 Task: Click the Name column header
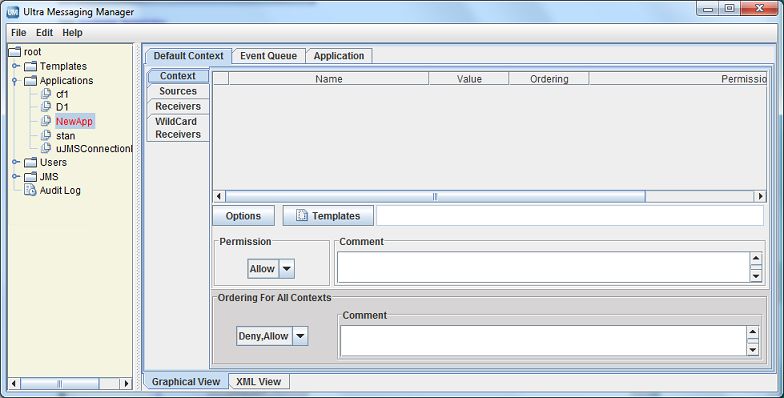pyautogui.click(x=328, y=79)
